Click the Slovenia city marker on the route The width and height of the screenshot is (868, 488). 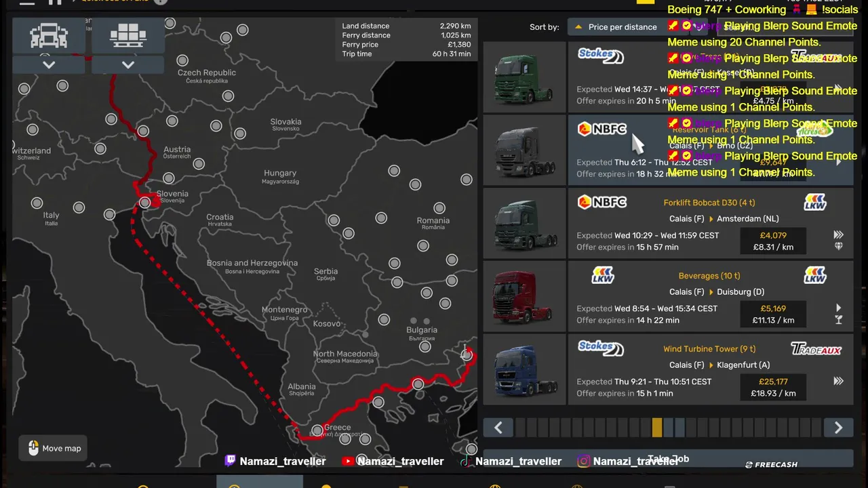pos(144,203)
